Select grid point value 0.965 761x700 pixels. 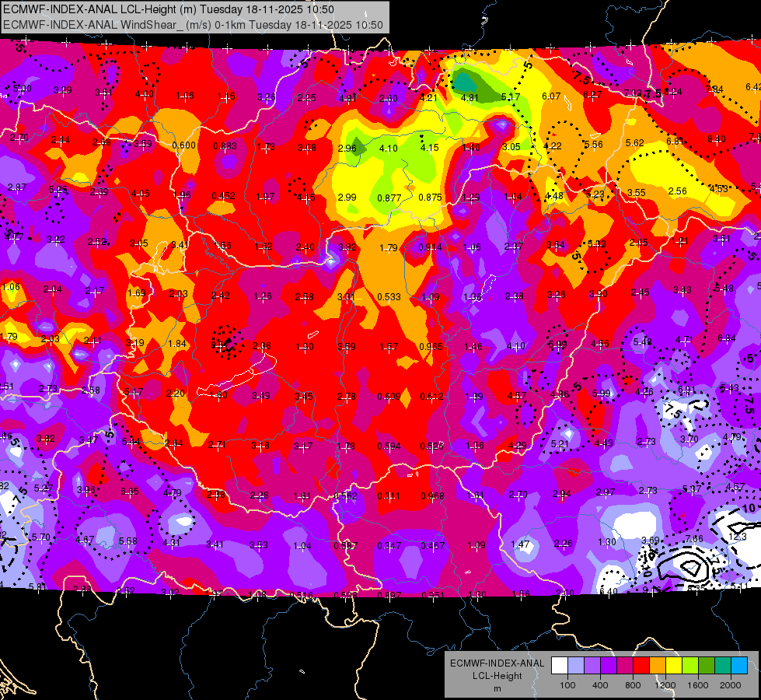click(x=431, y=346)
